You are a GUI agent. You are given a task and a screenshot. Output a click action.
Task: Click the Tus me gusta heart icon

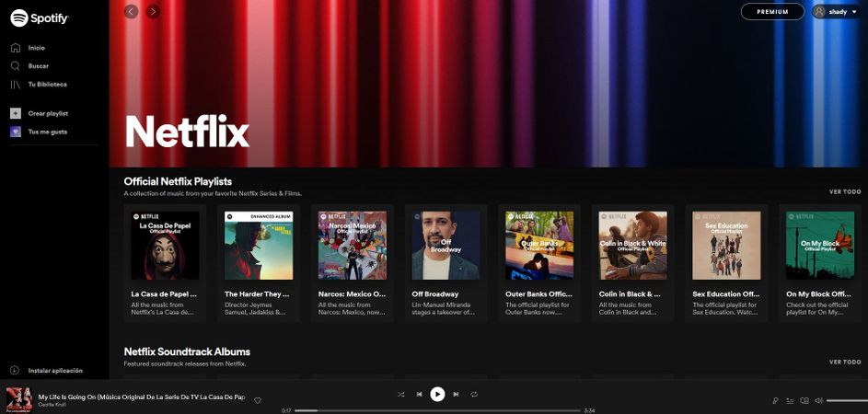click(16, 132)
